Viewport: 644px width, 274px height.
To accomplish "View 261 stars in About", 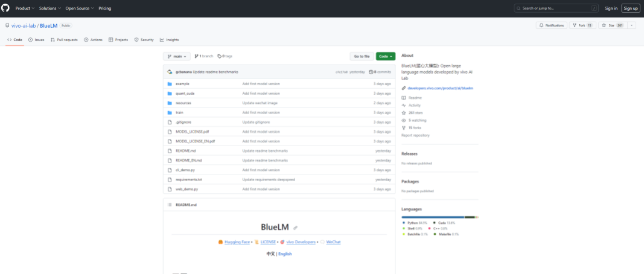I will pyautogui.click(x=412, y=113).
